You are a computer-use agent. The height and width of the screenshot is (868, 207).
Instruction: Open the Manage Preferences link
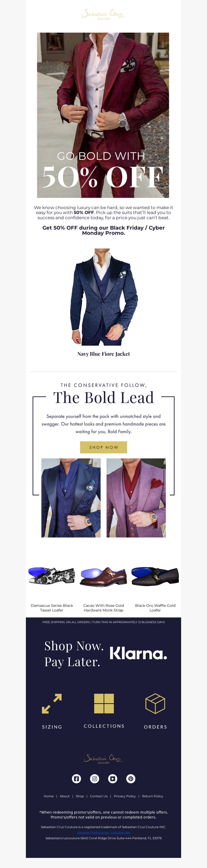point(93,832)
